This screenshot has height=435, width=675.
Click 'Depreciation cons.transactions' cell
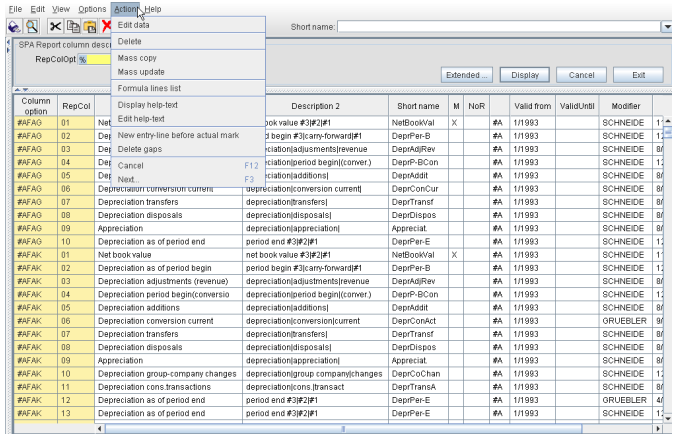(168, 387)
